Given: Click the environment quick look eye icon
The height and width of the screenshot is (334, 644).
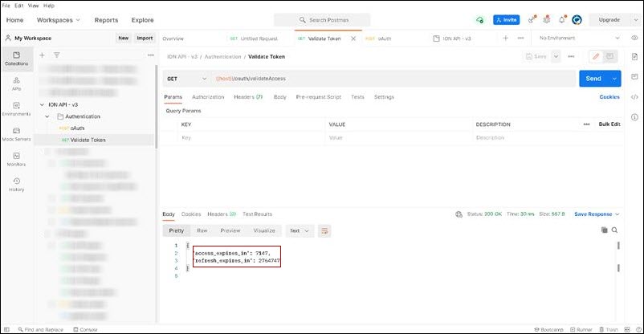Looking at the screenshot, I should (x=634, y=38).
